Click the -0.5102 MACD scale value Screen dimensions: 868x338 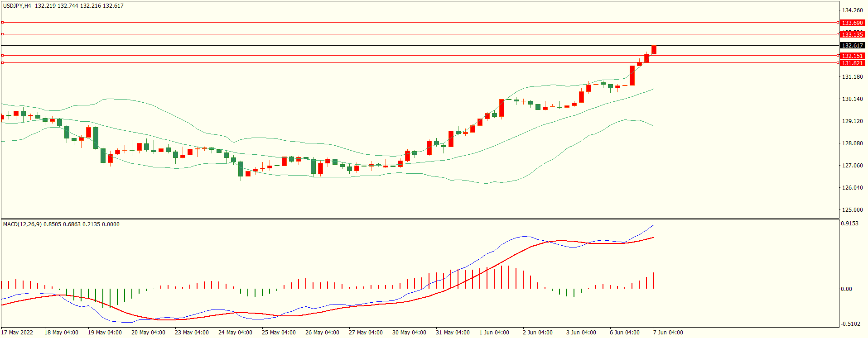click(850, 324)
